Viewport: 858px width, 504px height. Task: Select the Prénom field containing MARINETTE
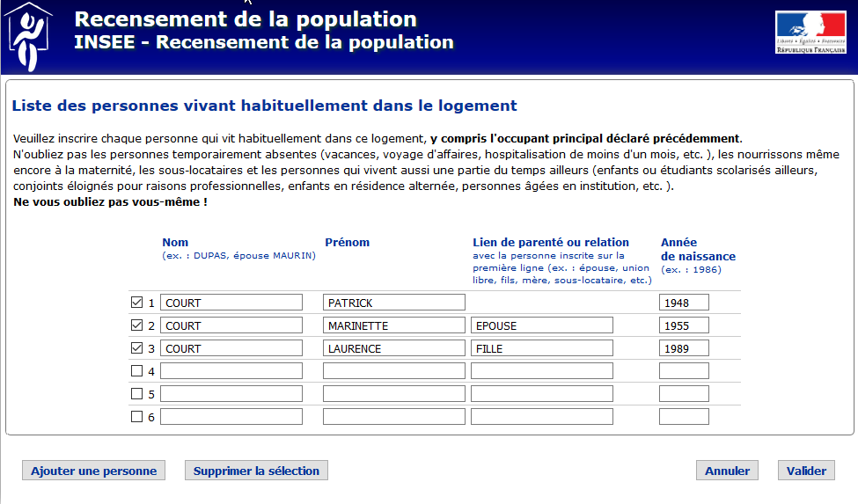click(393, 325)
